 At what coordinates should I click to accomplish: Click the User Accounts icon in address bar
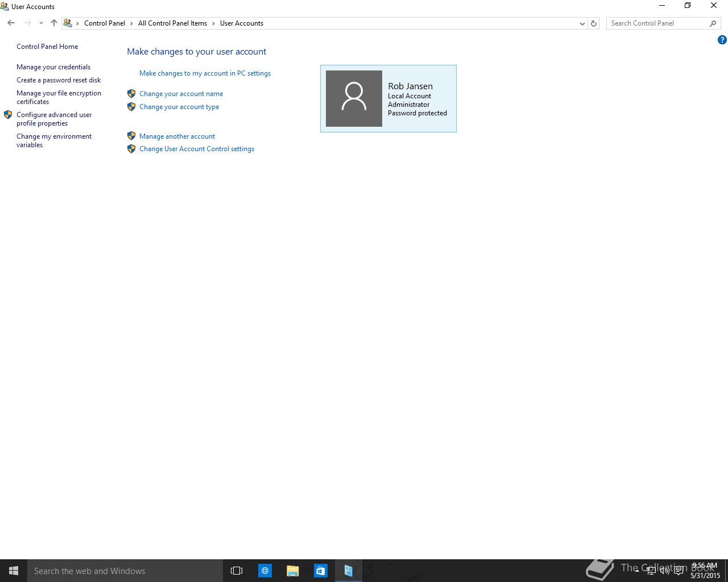pos(68,23)
